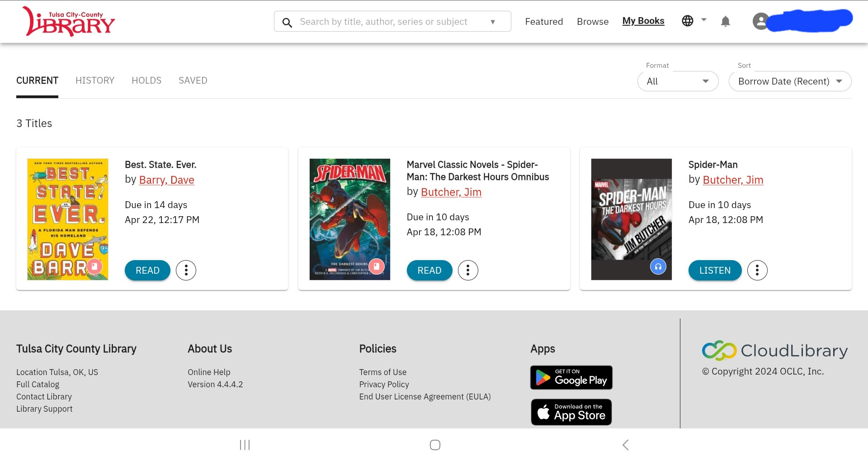Tap Android back arrow icon
The height and width of the screenshot is (461, 868).
[x=626, y=445]
